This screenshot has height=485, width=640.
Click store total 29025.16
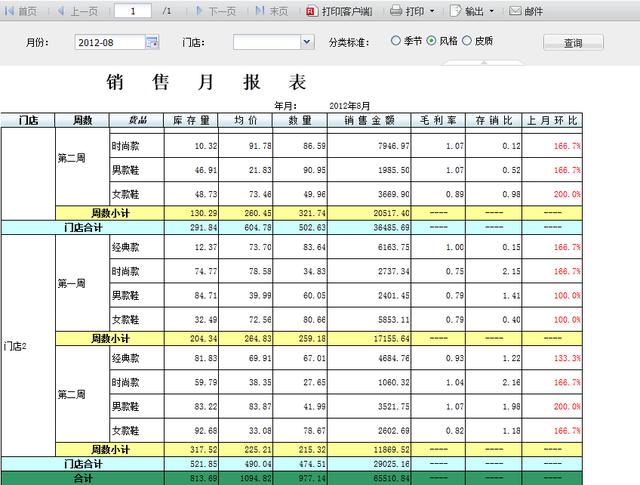[391, 464]
